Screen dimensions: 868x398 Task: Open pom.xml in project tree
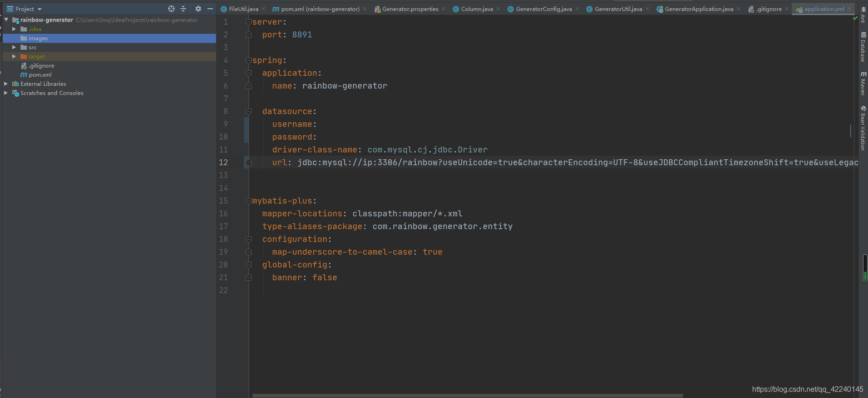tap(40, 75)
